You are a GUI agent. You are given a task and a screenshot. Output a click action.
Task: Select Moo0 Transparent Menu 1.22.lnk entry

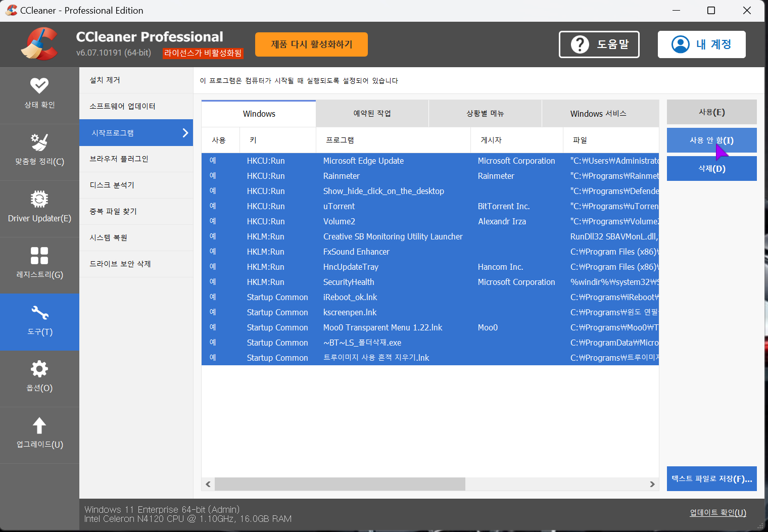click(x=430, y=327)
